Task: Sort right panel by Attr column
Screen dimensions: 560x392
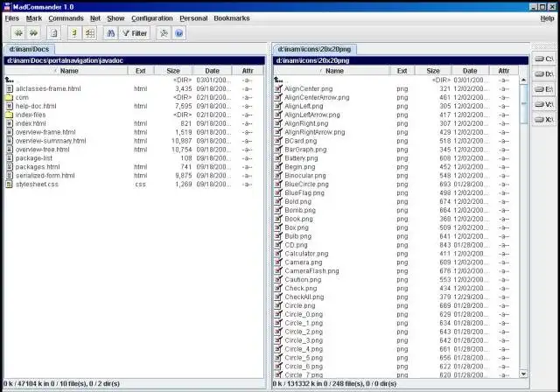Action: (x=504, y=71)
